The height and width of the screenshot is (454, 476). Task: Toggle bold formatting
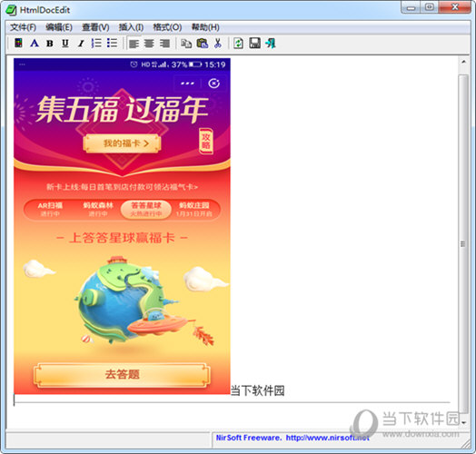point(50,44)
